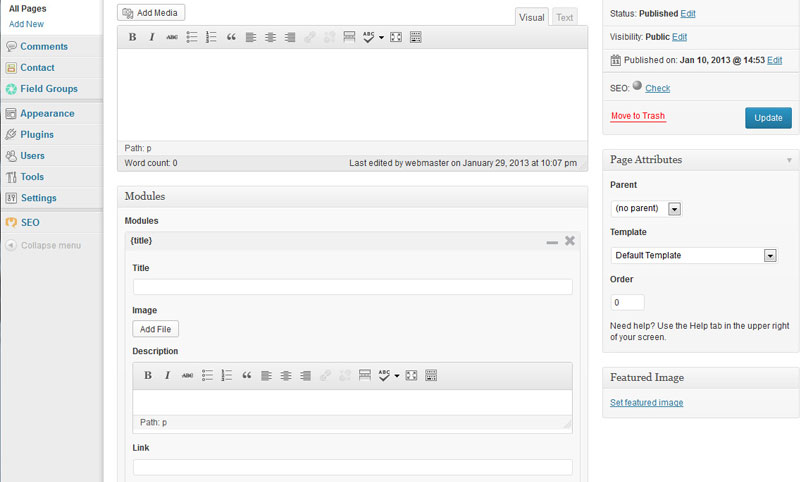Toggle Italic in the main editor toolbar
The width and height of the screenshot is (800, 482).
coord(152,37)
